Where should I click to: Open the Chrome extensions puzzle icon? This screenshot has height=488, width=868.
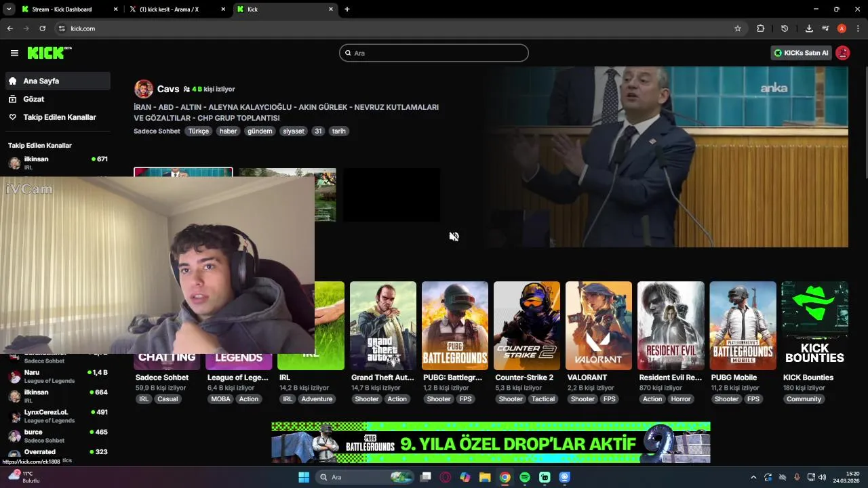coord(760,28)
